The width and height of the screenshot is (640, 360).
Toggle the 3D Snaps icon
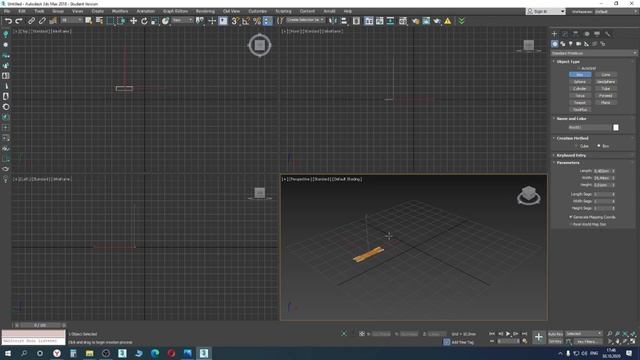[235, 21]
